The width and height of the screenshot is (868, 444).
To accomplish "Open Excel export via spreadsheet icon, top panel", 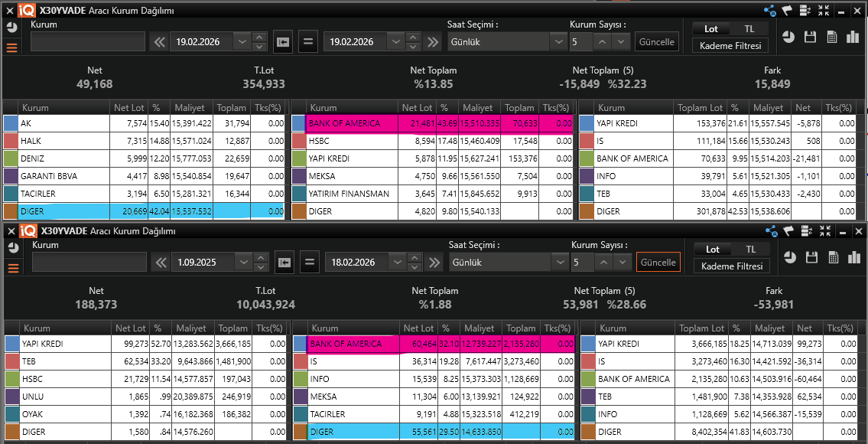I will point(833,36).
